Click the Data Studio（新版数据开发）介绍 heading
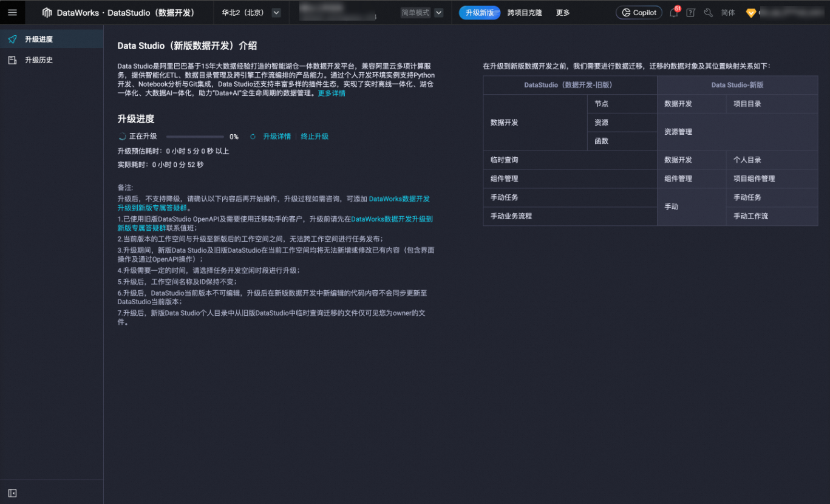The image size is (830, 504). pos(187,46)
